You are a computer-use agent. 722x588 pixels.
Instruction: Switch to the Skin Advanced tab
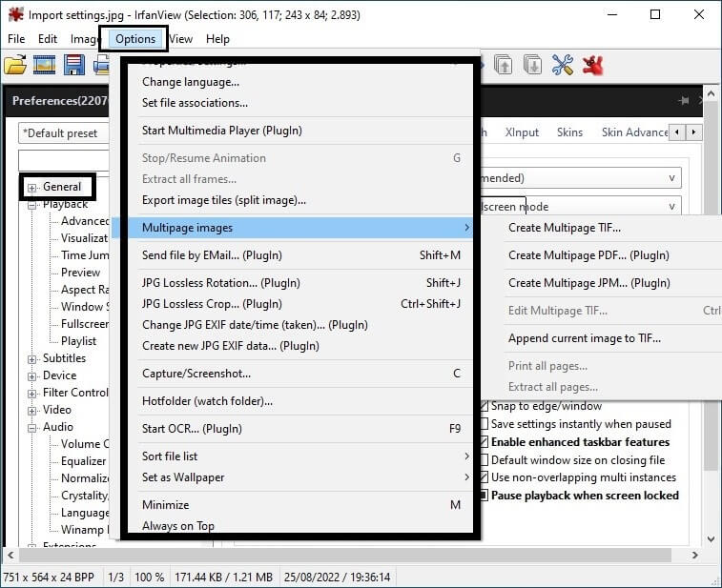click(634, 132)
